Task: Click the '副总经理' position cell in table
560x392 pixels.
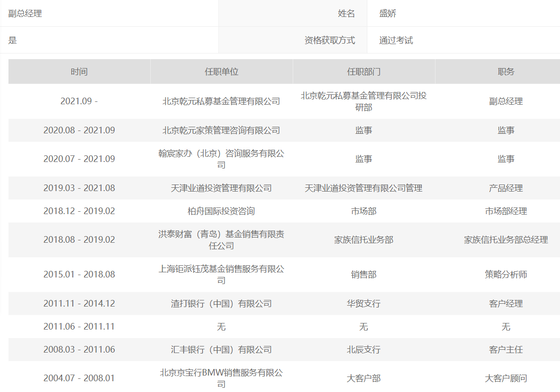Action: pos(506,101)
